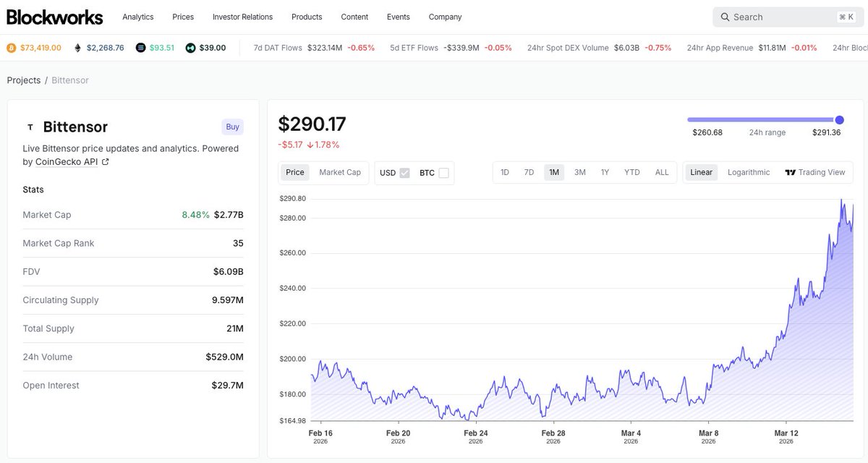Screen dimensions: 868x463
Task: Open the Products menu
Action: click(x=307, y=17)
